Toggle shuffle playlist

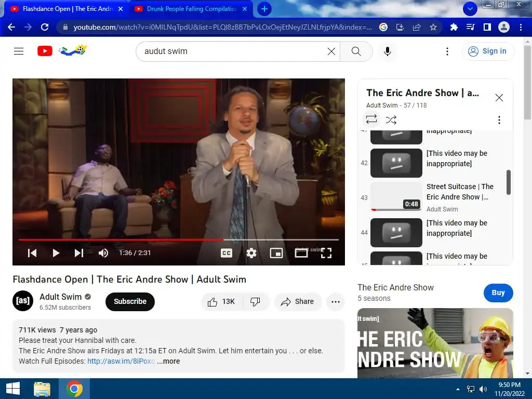click(x=391, y=120)
